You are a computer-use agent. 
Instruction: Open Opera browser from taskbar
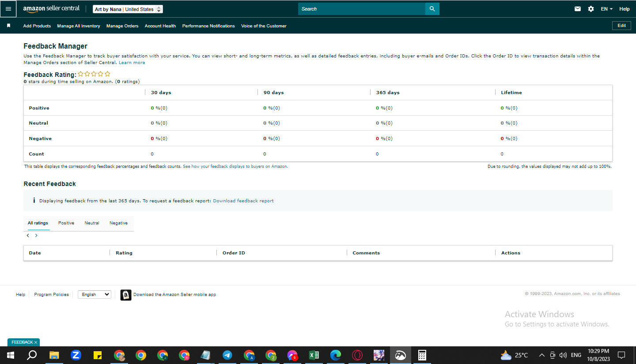[x=357, y=355]
